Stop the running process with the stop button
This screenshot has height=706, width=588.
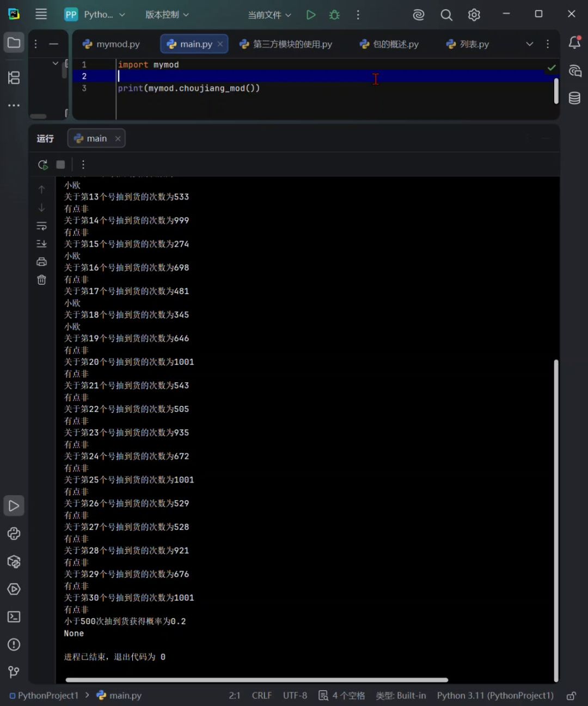61,165
